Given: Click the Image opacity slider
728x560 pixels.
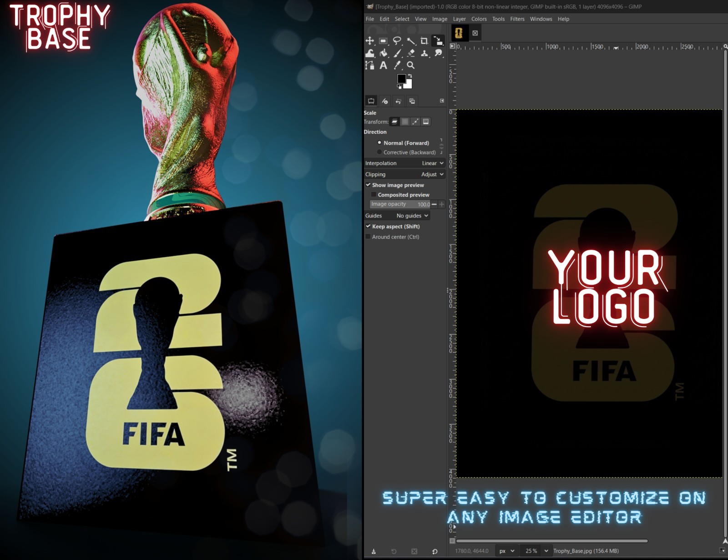Looking at the screenshot, I should click(x=400, y=204).
